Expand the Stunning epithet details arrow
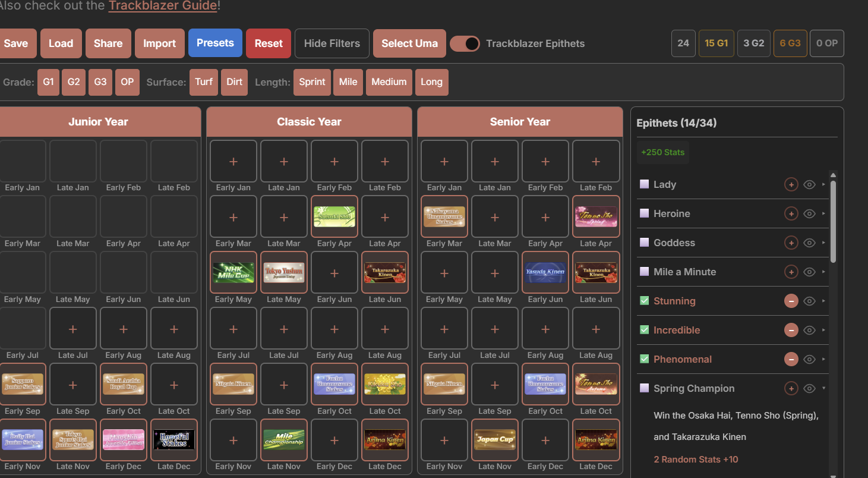This screenshot has width=868, height=478. tap(823, 301)
